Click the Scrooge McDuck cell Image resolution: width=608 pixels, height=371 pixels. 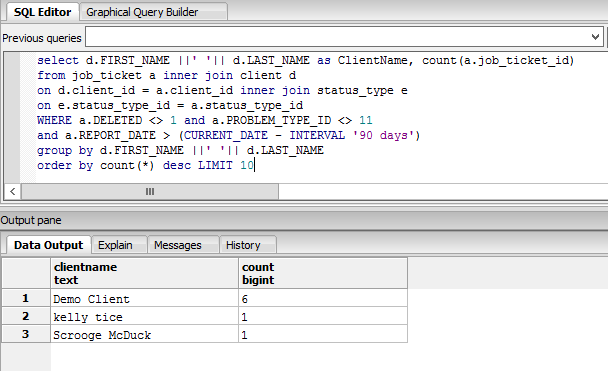(144, 334)
